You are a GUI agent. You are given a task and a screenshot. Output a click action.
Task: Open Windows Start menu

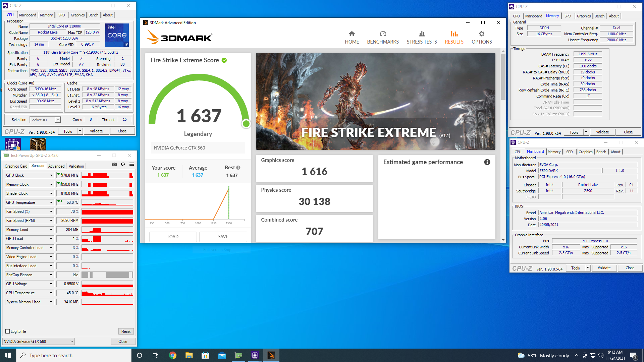8,355
